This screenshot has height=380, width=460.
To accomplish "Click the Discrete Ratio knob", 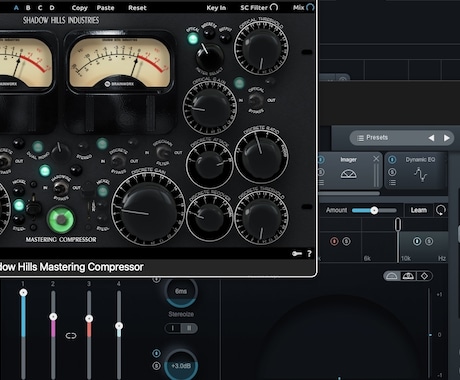I will 261,156.
